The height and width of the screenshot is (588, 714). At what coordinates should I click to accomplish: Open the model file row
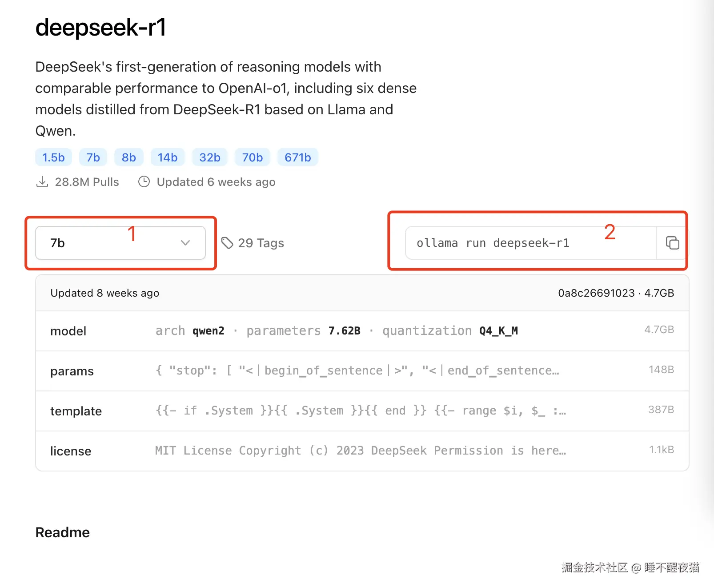[x=362, y=331]
